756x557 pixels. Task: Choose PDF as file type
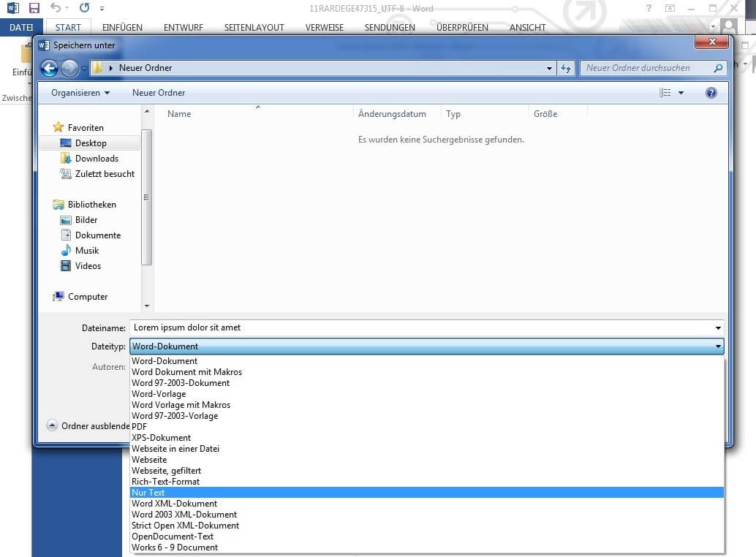pyautogui.click(x=427, y=426)
